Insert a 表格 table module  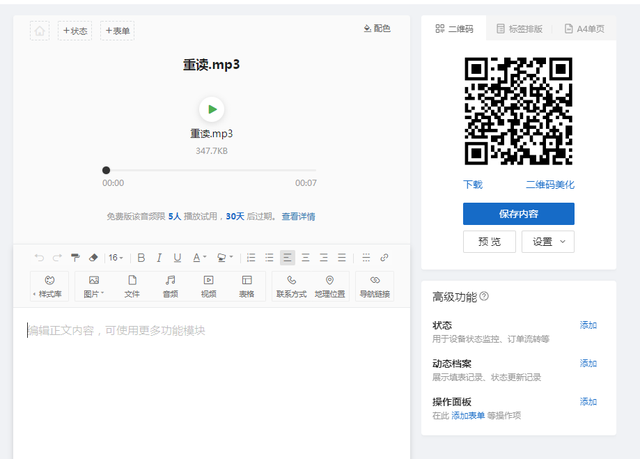tap(247, 286)
